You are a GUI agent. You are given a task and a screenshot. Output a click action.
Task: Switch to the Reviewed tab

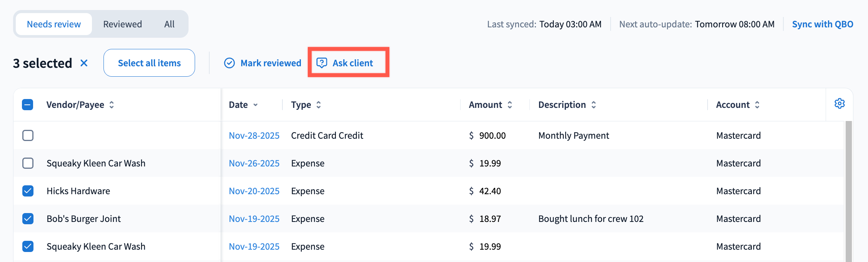[122, 24]
